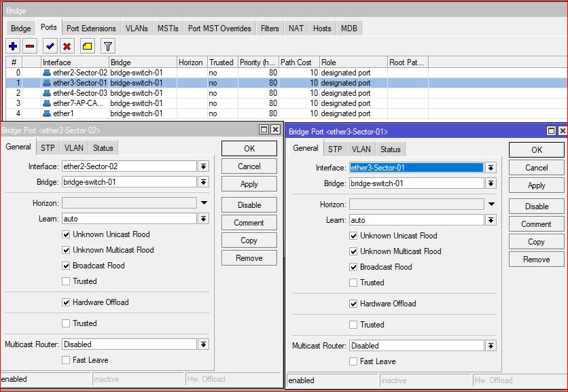Open the Port Extensions tab
This screenshot has height=392, width=568.
pyautogui.click(x=91, y=29)
